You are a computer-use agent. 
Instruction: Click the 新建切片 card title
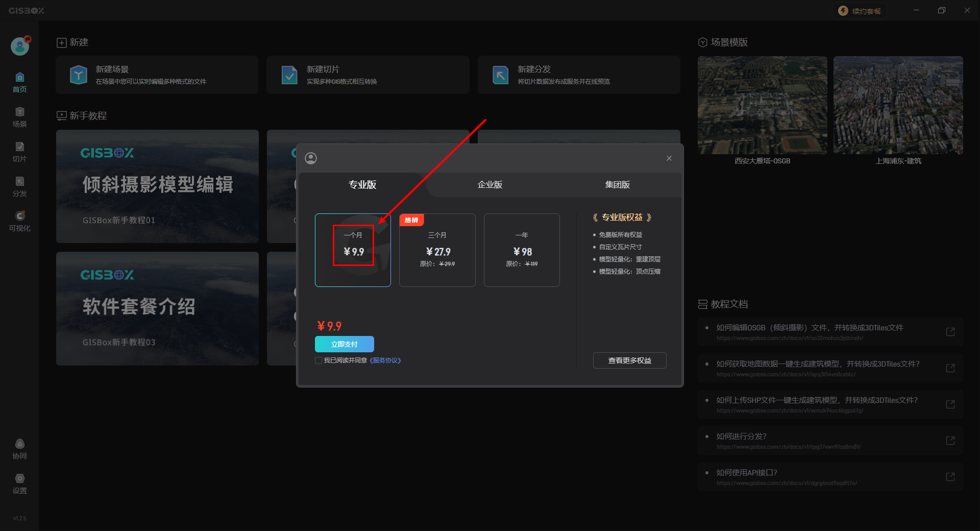pyautogui.click(x=323, y=69)
